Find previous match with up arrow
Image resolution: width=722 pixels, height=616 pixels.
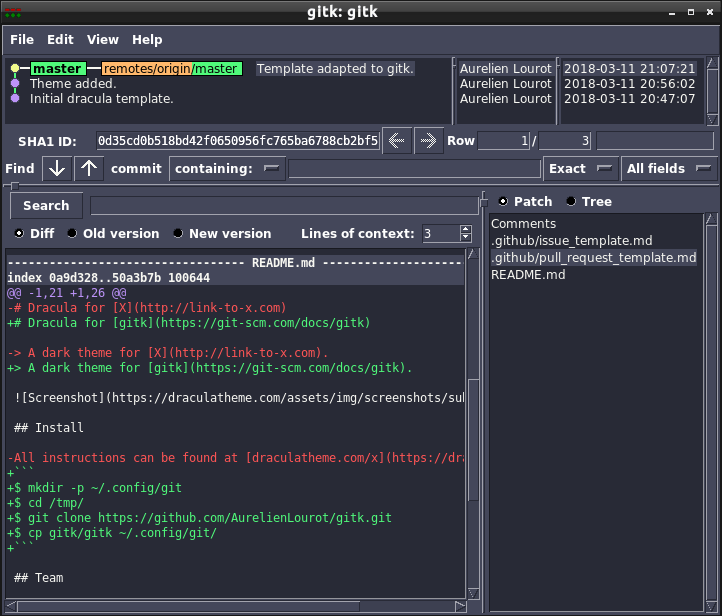tap(89, 169)
